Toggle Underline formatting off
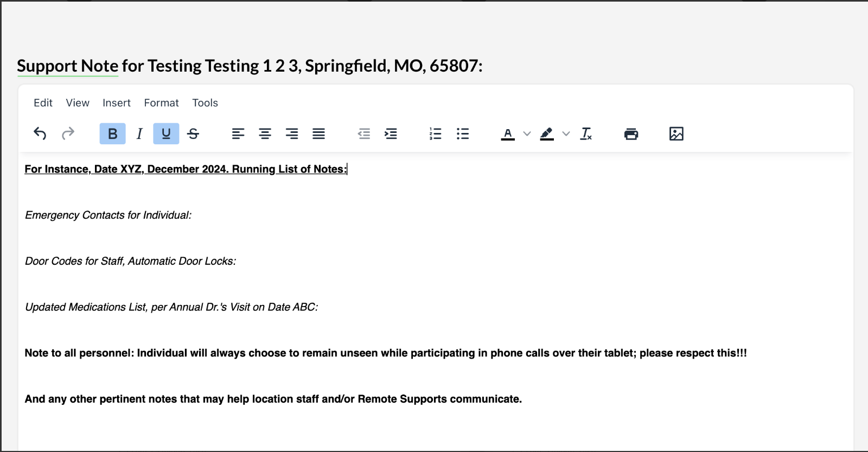 [166, 133]
